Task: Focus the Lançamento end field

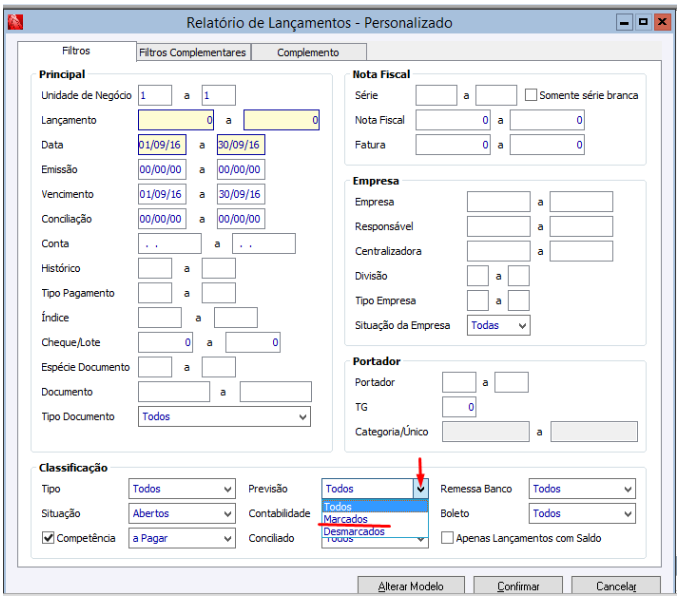Action: click(x=281, y=120)
